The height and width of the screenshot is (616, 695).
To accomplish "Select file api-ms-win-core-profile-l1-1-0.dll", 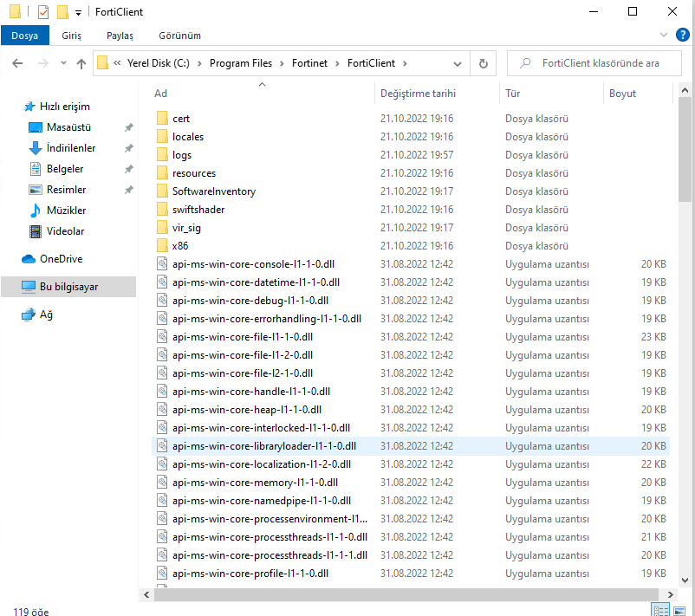I will click(x=411, y=574).
